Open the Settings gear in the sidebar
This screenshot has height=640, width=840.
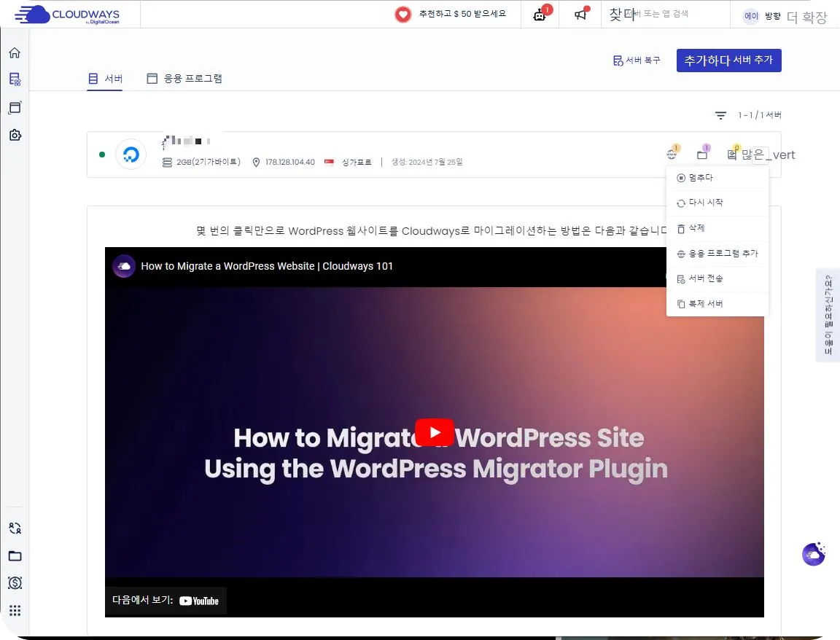click(x=15, y=135)
